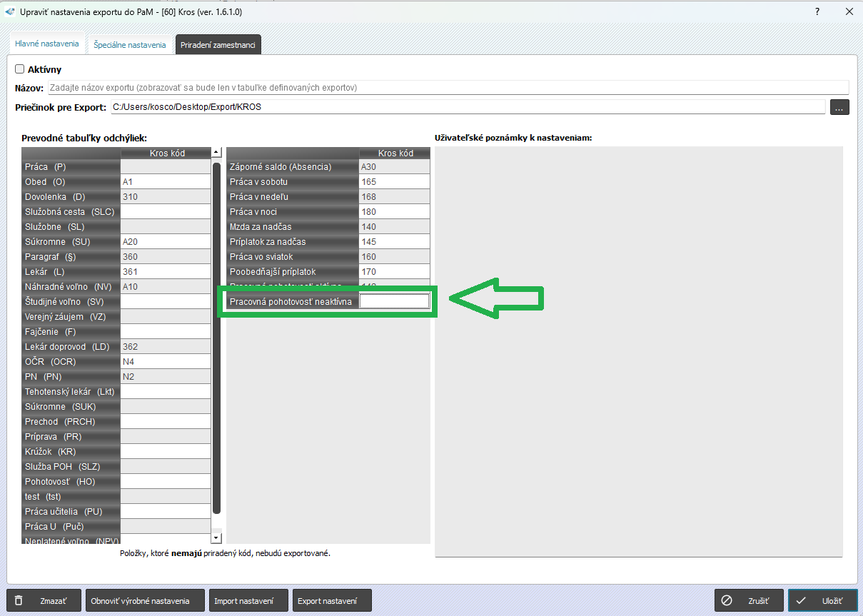Click the Priečinok pre Export path field

[x=468, y=107]
